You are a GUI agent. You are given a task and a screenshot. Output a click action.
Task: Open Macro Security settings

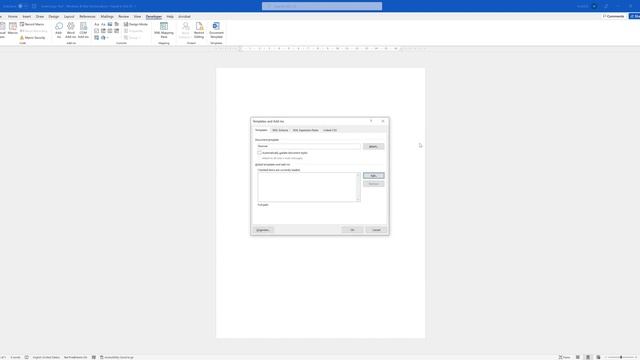click(33, 38)
